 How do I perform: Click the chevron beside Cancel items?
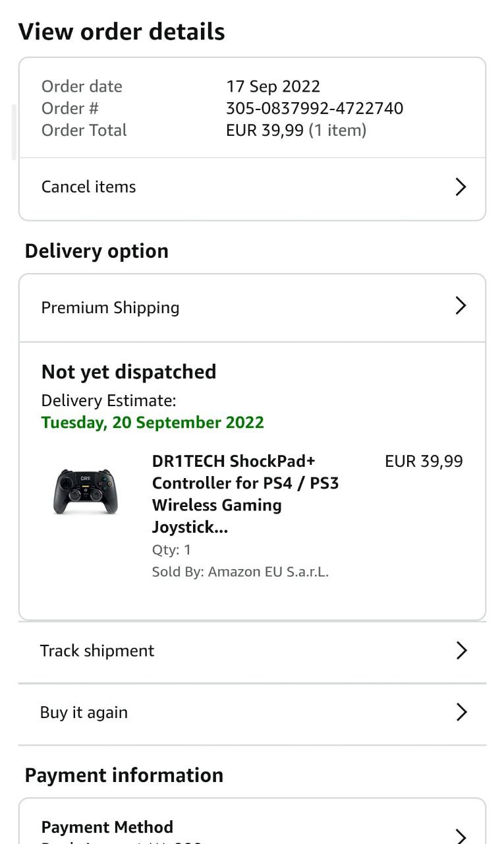tap(461, 187)
